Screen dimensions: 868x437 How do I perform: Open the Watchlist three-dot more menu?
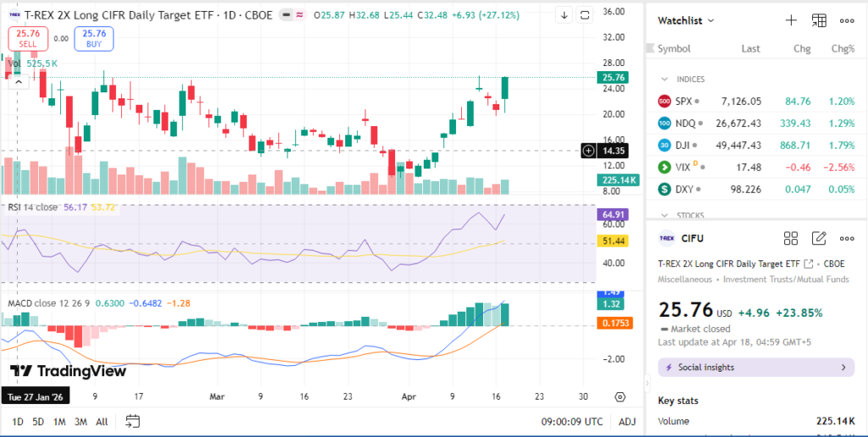(847, 20)
